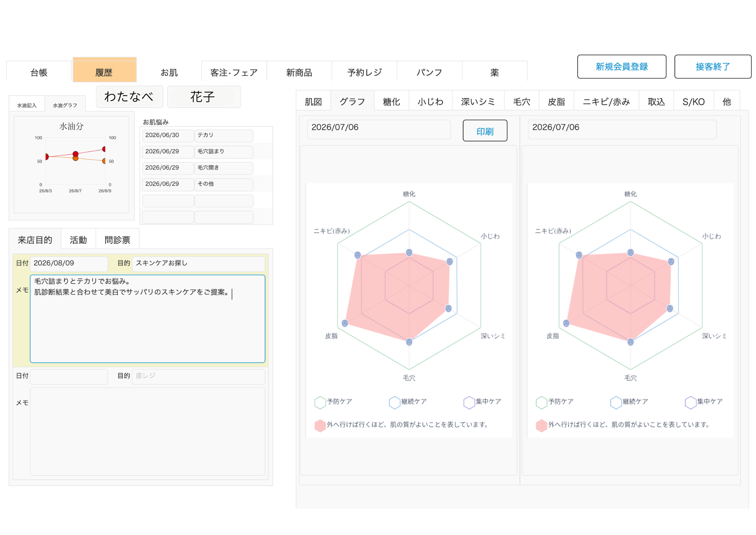Switch to the お肌 top tab
Viewport: 756px width, 535px height.
tap(169, 72)
